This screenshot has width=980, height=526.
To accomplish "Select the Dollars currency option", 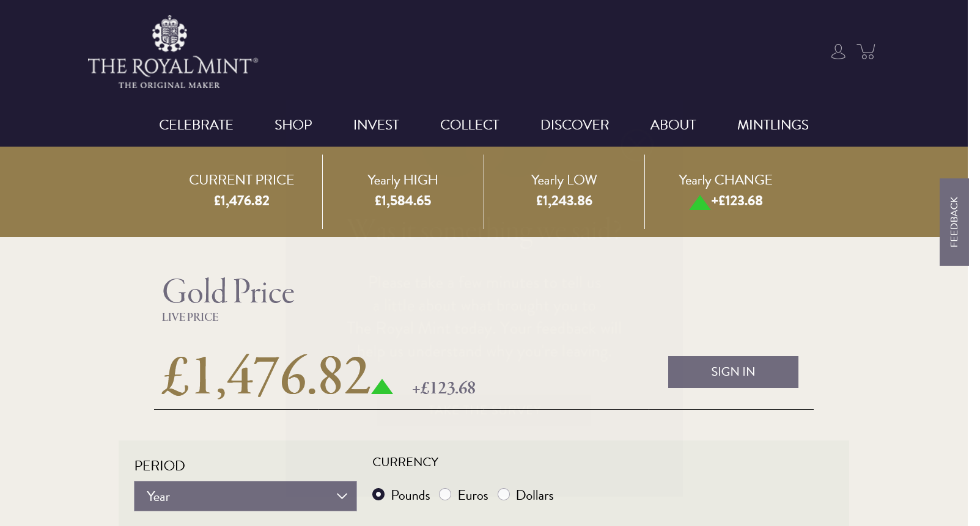I will point(504,495).
